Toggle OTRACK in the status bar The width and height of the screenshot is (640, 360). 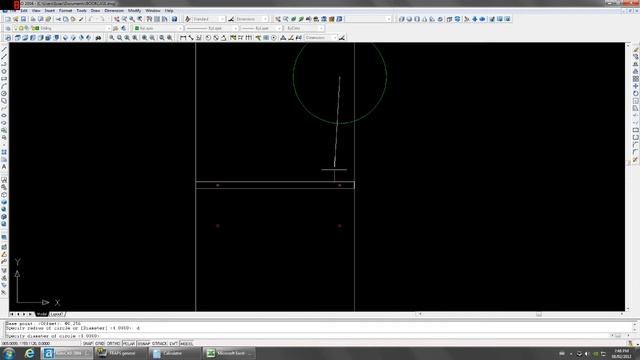(160, 344)
